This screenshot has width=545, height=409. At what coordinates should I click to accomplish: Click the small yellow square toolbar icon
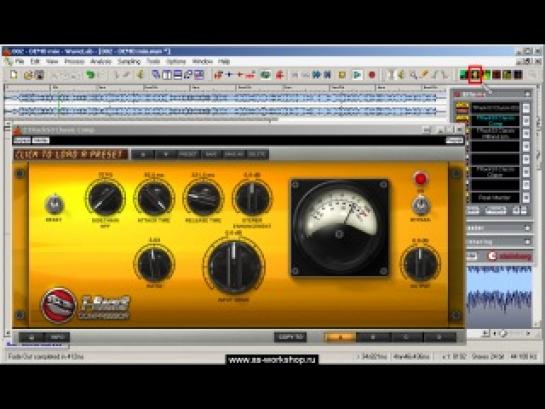tap(342, 75)
